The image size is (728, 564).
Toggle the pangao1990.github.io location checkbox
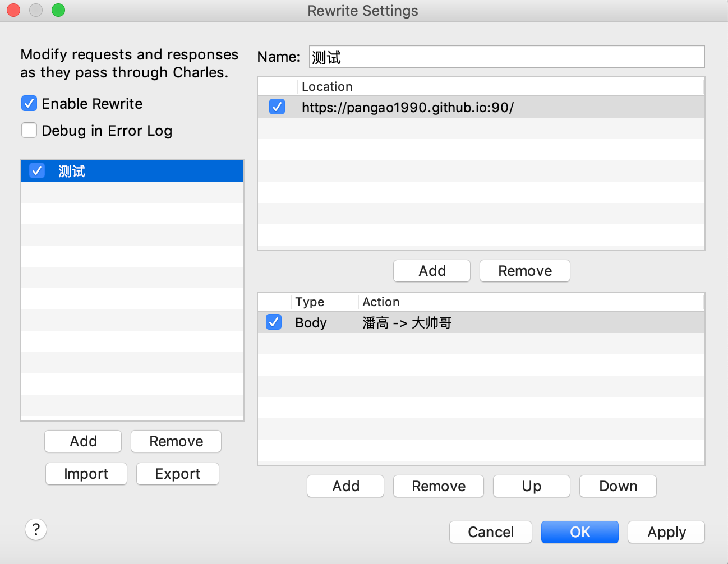[277, 107]
